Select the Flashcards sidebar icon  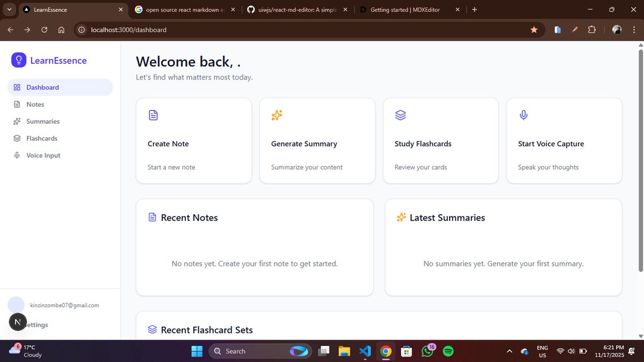[x=16, y=138]
